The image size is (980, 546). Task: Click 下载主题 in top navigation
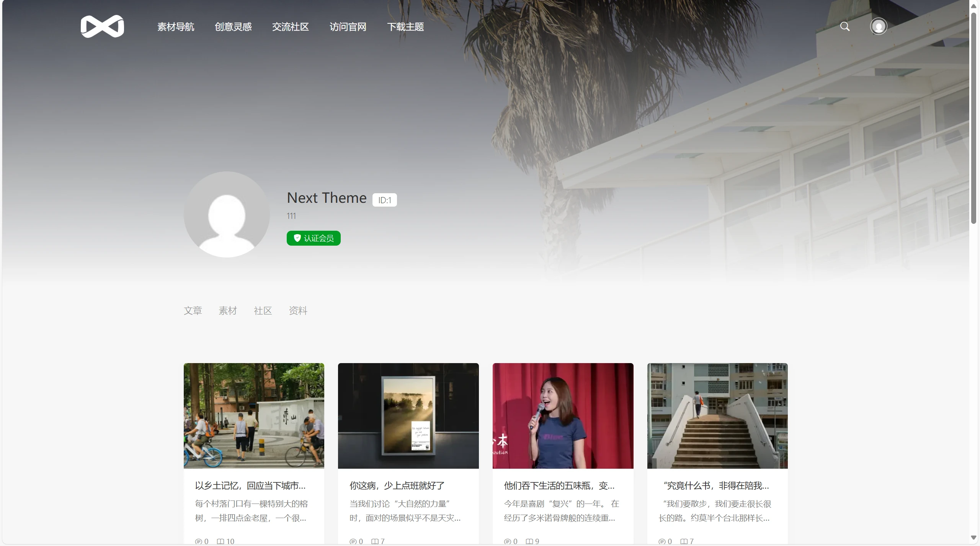click(405, 27)
